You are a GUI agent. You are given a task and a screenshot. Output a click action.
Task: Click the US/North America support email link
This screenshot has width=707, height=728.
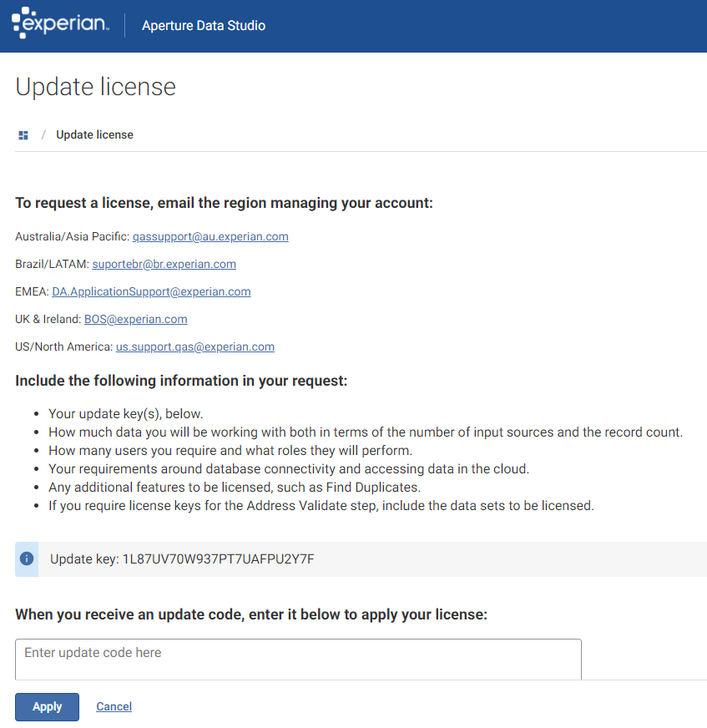pyautogui.click(x=194, y=346)
